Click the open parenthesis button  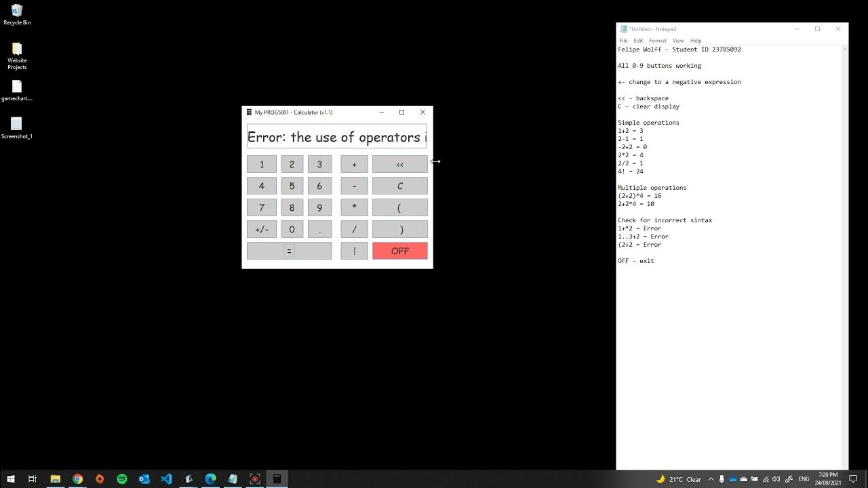(x=400, y=207)
